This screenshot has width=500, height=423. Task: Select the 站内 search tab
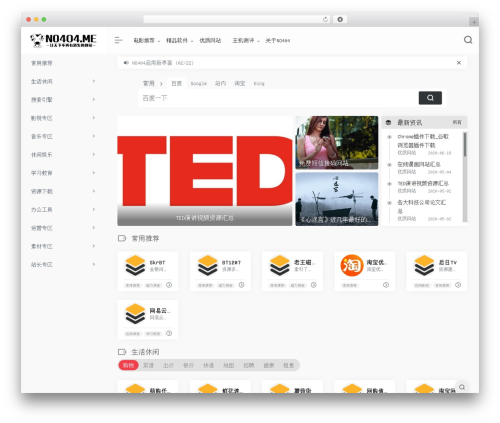220,83
